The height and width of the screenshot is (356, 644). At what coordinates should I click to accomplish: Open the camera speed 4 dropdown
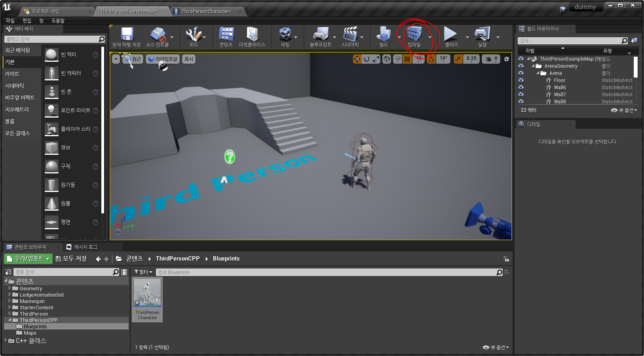[x=491, y=59]
